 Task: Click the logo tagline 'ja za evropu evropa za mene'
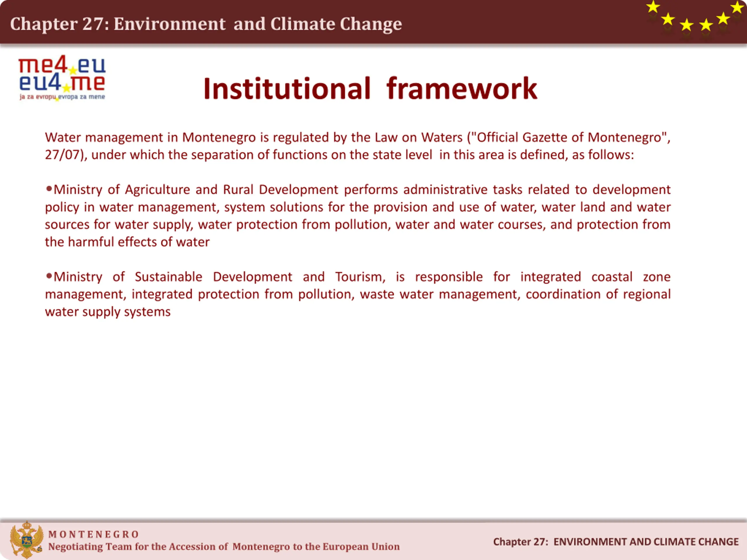[x=62, y=97]
